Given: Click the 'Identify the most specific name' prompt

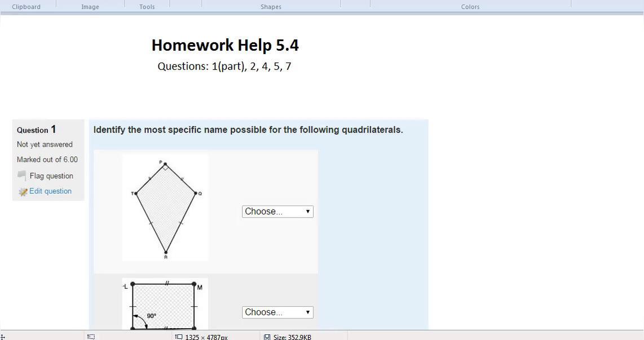Looking at the screenshot, I should click(248, 130).
